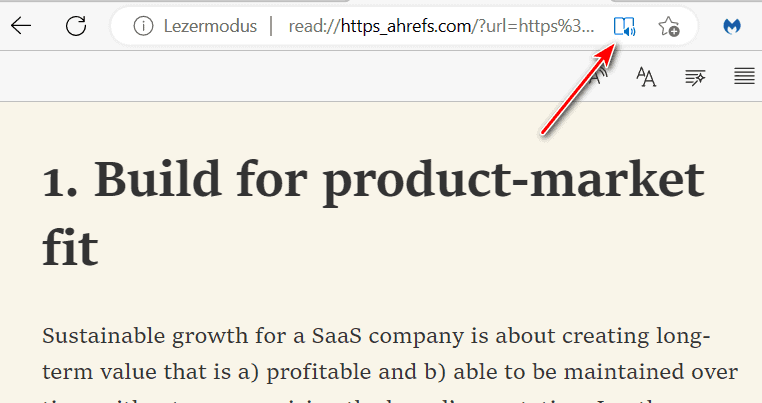
Task: View site information via the info icon
Action: coord(143,26)
